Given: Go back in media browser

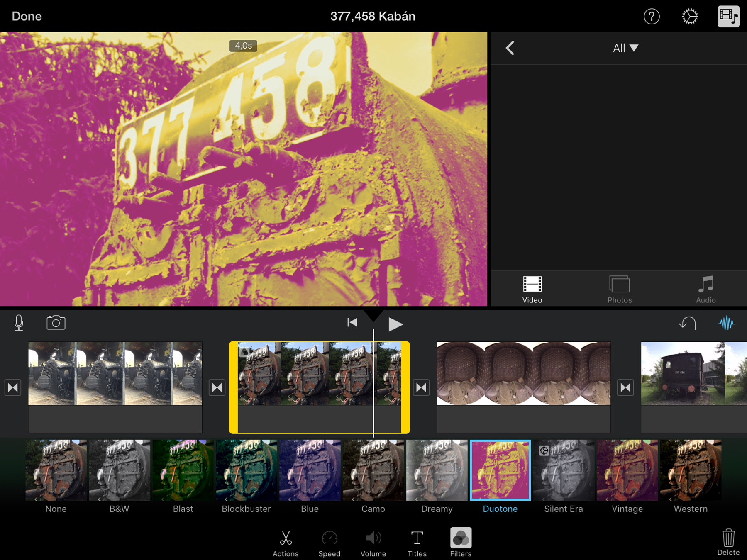Looking at the screenshot, I should (x=510, y=48).
